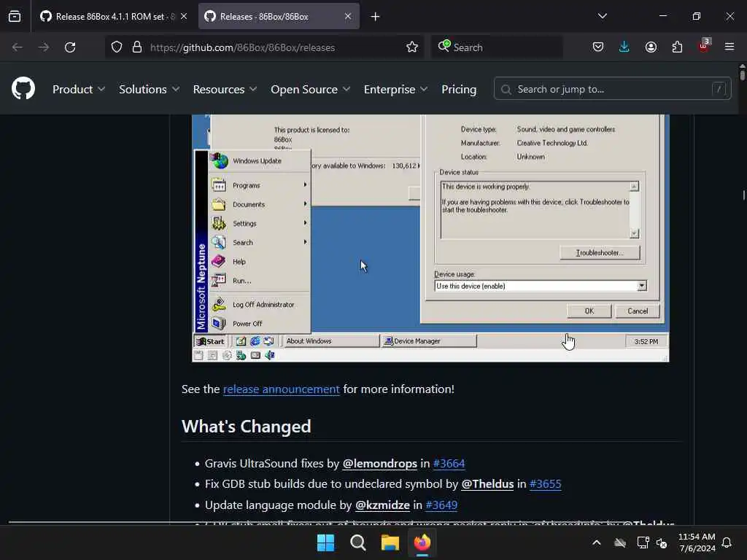Image resolution: width=747 pixels, height=560 pixels.
Task: Open the extensions puzzle icon
Action: 677,47
